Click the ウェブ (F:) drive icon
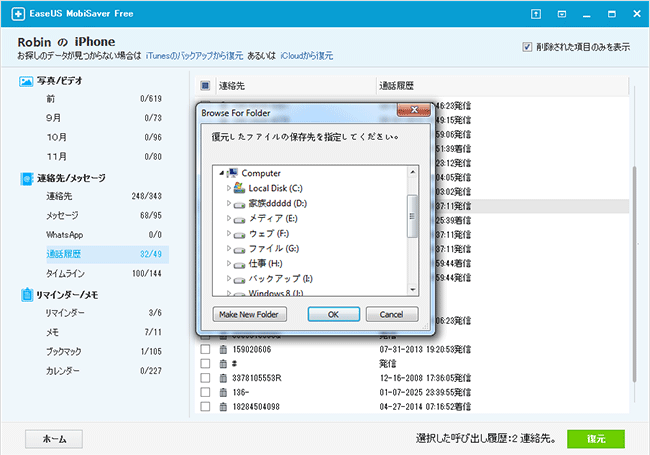The image size is (650, 455). click(239, 235)
